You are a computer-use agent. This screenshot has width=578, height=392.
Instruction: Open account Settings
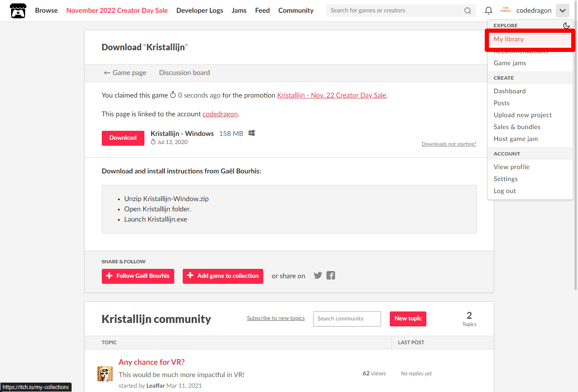[x=530, y=179]
